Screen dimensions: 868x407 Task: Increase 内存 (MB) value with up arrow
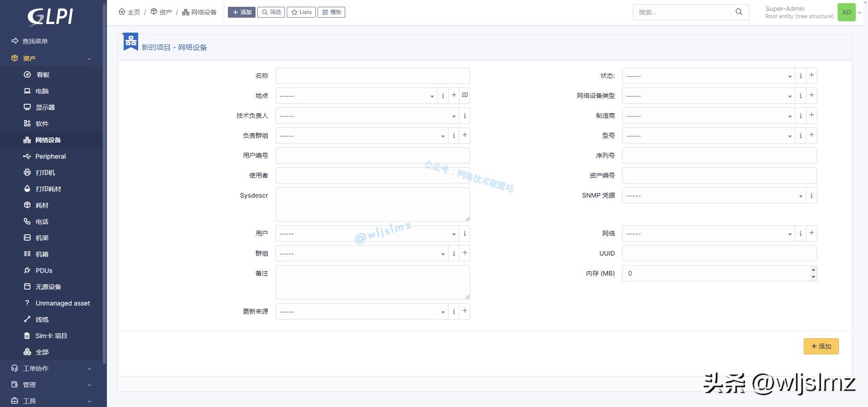(813, 270)
